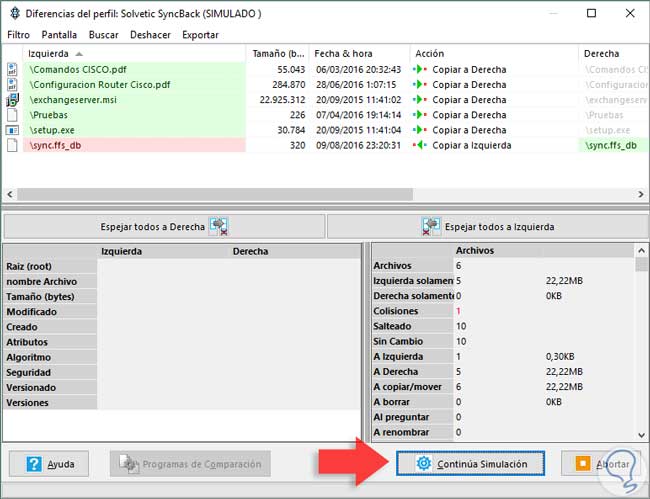Select the red \sync.ffs_db left entry

tap(134, 145)
